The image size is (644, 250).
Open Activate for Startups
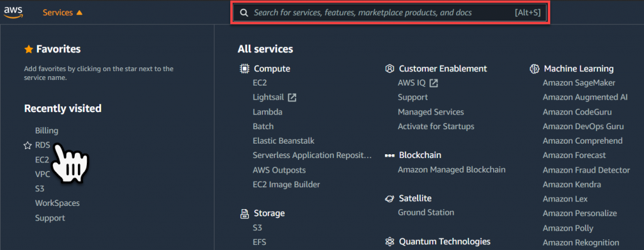pyautogui.click(x=436, y=126)
